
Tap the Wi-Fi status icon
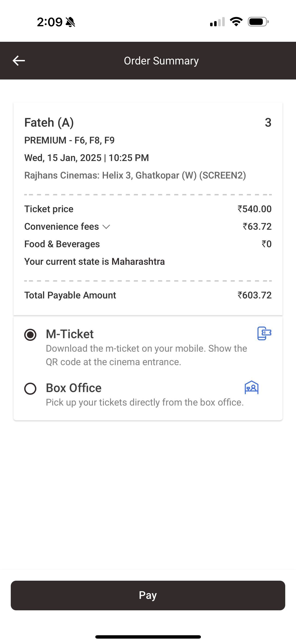click(236, 22)
